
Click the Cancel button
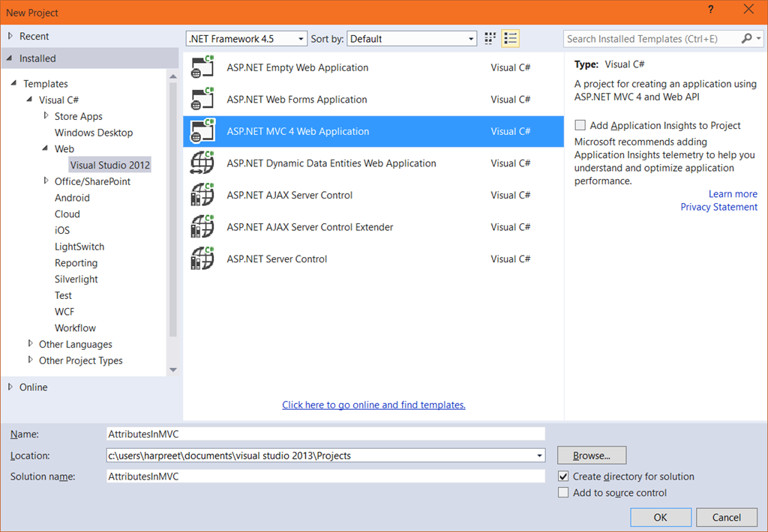click(726, 517)
